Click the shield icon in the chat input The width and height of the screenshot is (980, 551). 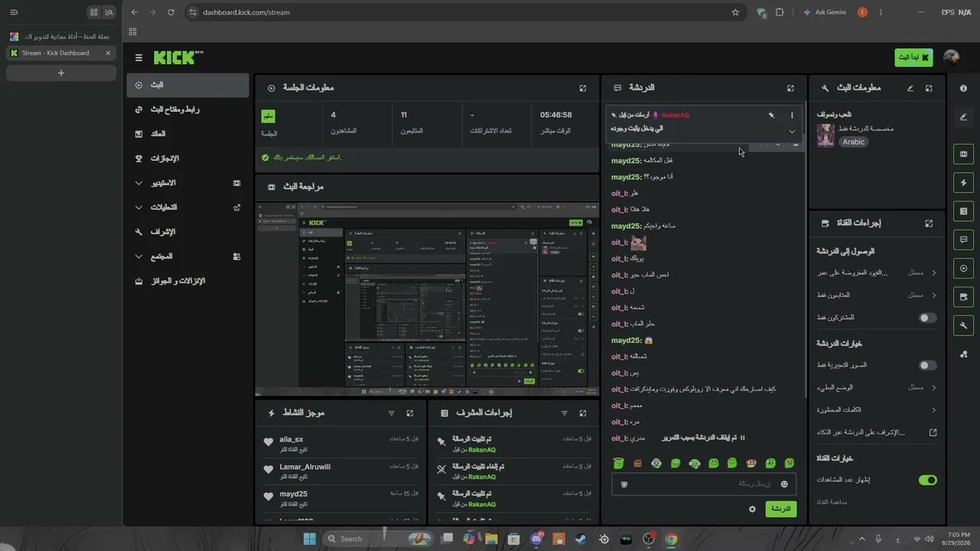coord(624,484)
